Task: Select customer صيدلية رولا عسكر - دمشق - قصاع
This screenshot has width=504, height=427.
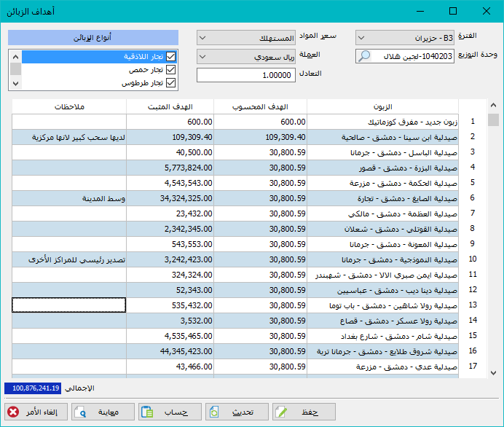Action: point(382,321)
